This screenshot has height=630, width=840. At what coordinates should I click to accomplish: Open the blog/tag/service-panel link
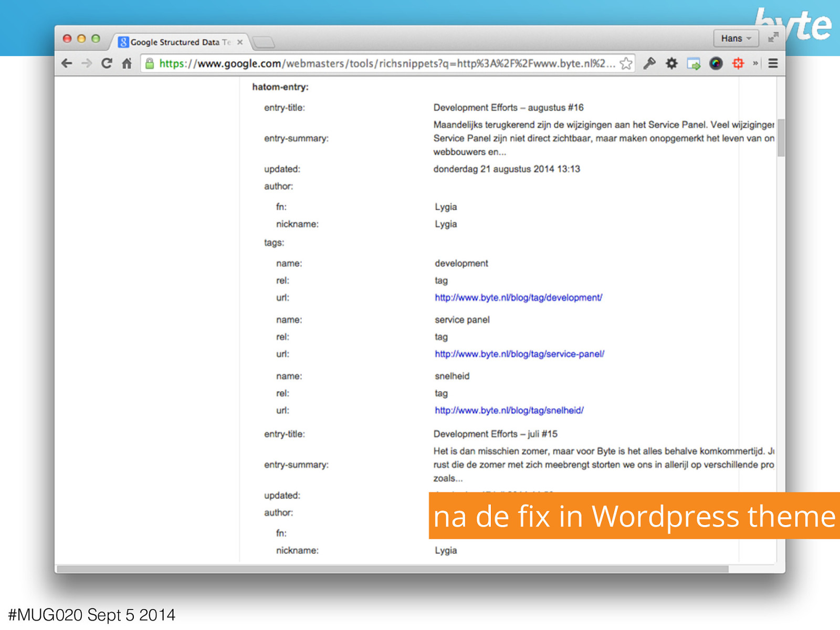coord(519,354)
